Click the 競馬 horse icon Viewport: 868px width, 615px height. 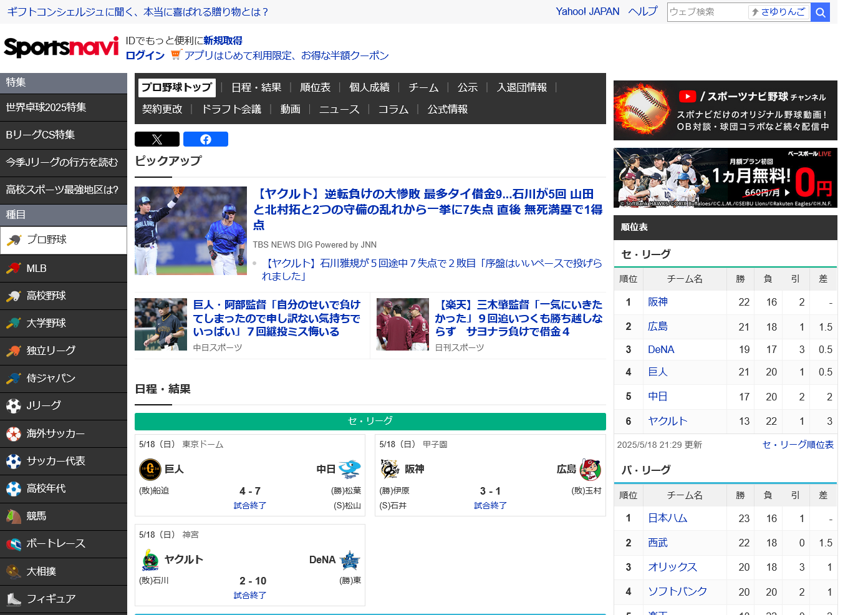pyautogui.click(x=14, y=516)
